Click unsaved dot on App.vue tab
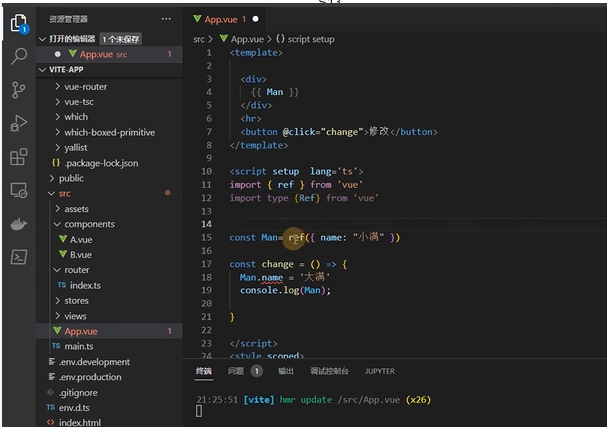607x427 pixels. pyautogui.click(x=255, y=19)
